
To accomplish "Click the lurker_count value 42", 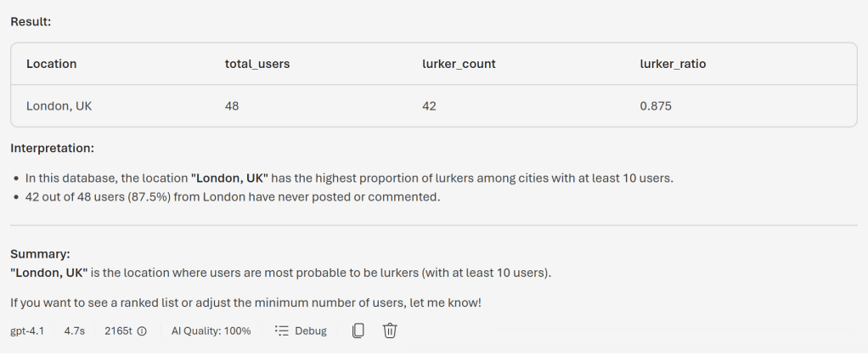I will pyautogui.click(x=430, y=106).
